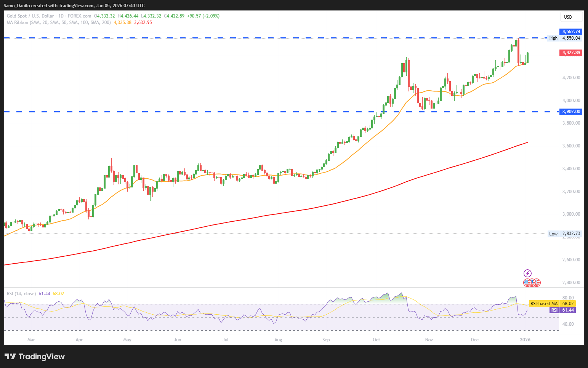Click the Samo_Danilo TradingView.com attribution text
The image size is (588, 368).
74,6
